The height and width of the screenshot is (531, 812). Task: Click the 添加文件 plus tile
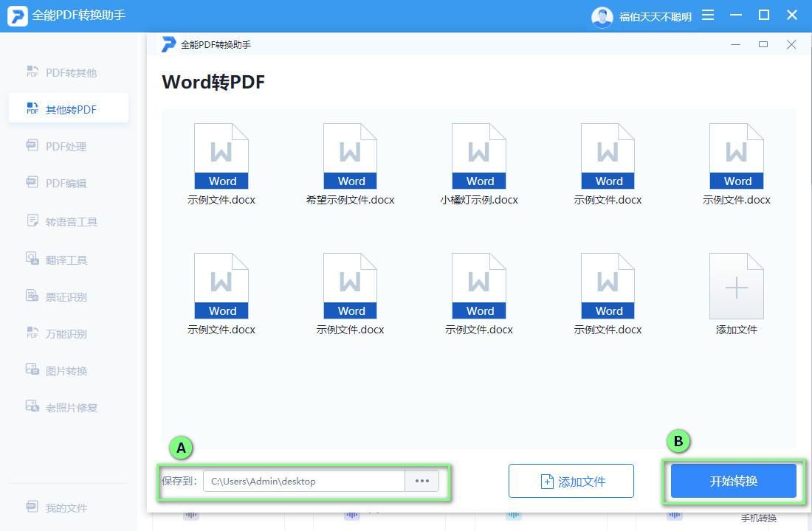tap(736, 285)
